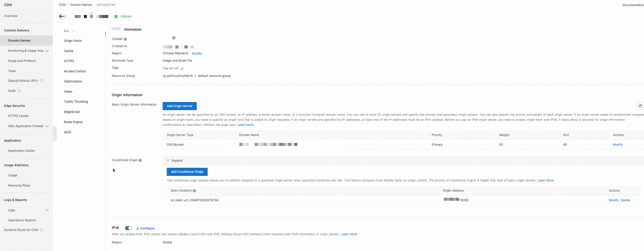This screenshot has height=251, width=644.
Task: Disable the IPv6 toggle switch
Action: click(129, 228)
